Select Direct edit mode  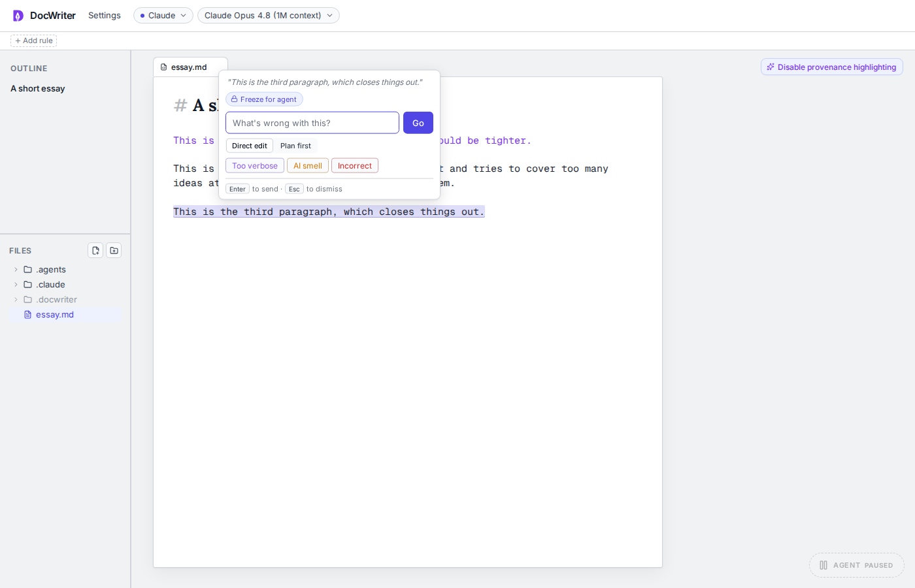point(250,146)
